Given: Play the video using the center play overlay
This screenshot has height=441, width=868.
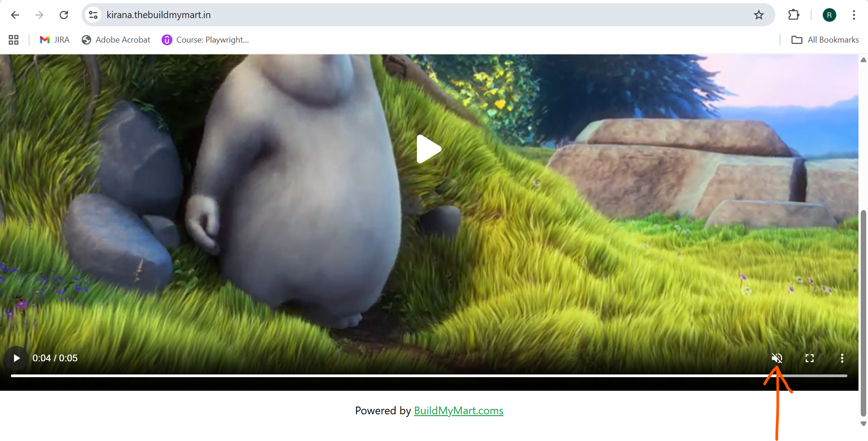Looking at the screenshot, I should (429, 149).
